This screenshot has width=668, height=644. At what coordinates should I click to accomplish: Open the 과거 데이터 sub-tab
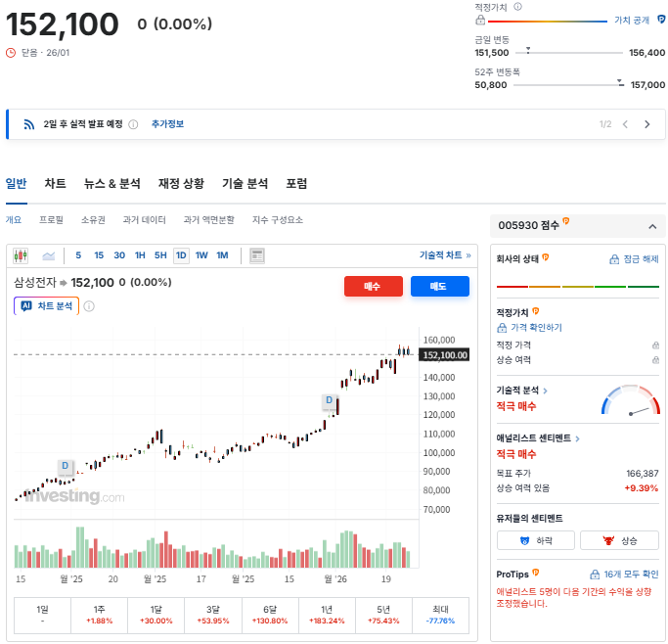pos(145,220)
